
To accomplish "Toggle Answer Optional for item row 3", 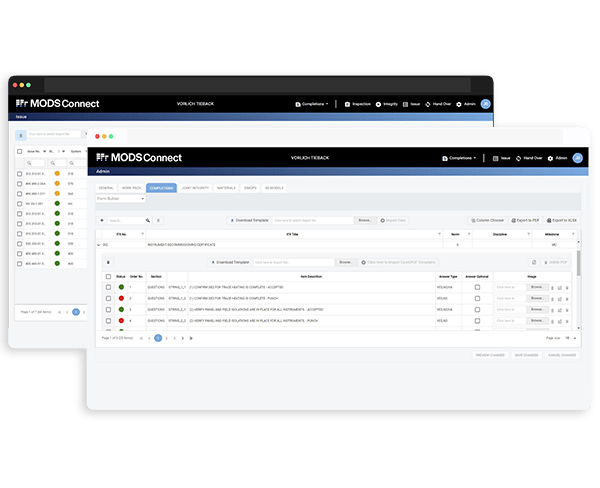I will (x=477, y=310).
